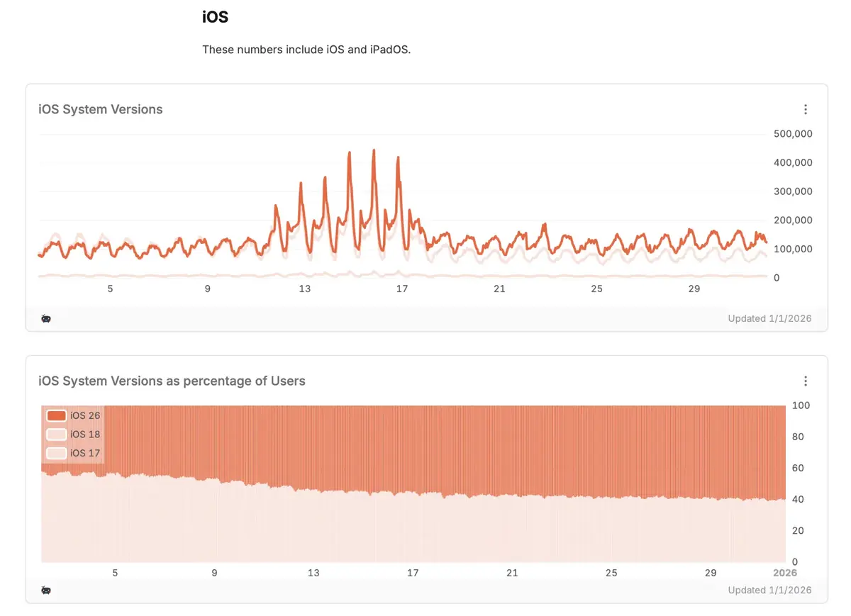Screen dimensions: 851x616
Task: Click the 500,000 y-axis label
Action: tap(793, 134)
